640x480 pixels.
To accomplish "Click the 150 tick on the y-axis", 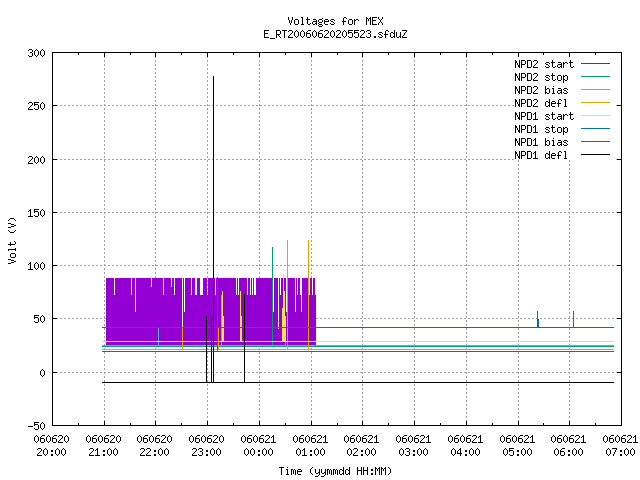I will click(x=36, y=213).
